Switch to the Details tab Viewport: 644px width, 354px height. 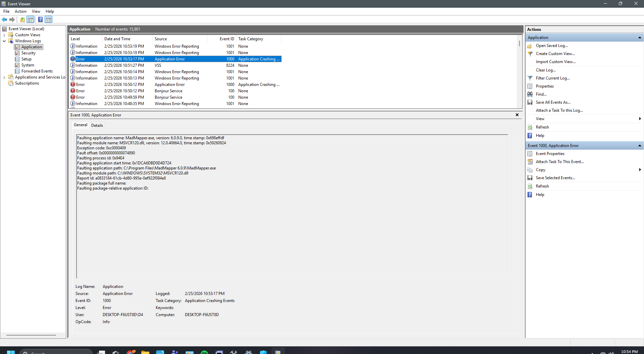[97, 125]
